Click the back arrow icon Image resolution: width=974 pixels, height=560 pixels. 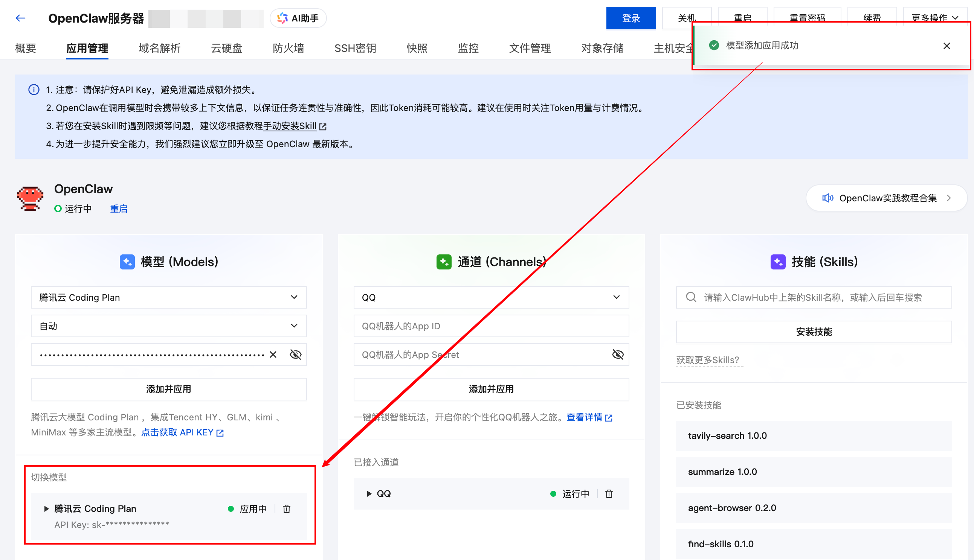pos(20,18)
